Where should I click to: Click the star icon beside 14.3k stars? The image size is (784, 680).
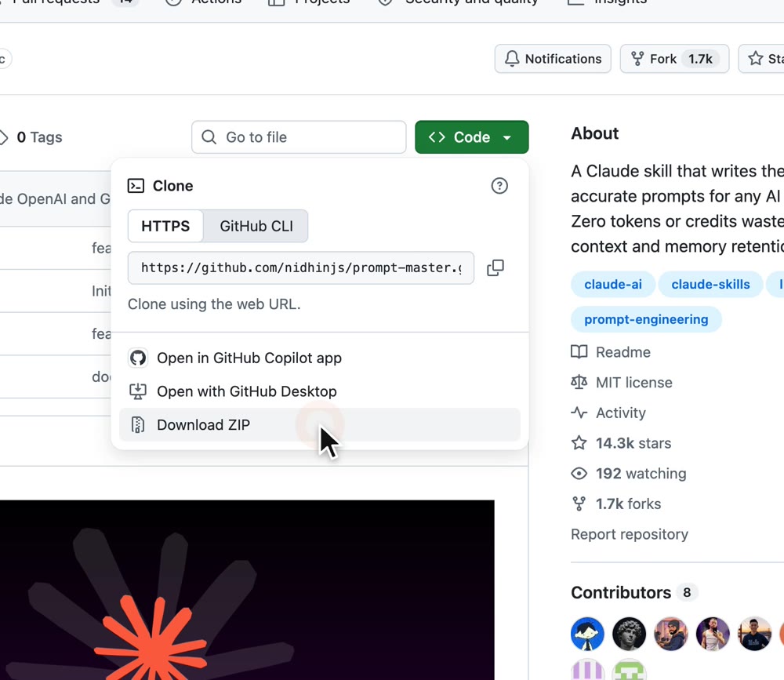coord(579,443)
